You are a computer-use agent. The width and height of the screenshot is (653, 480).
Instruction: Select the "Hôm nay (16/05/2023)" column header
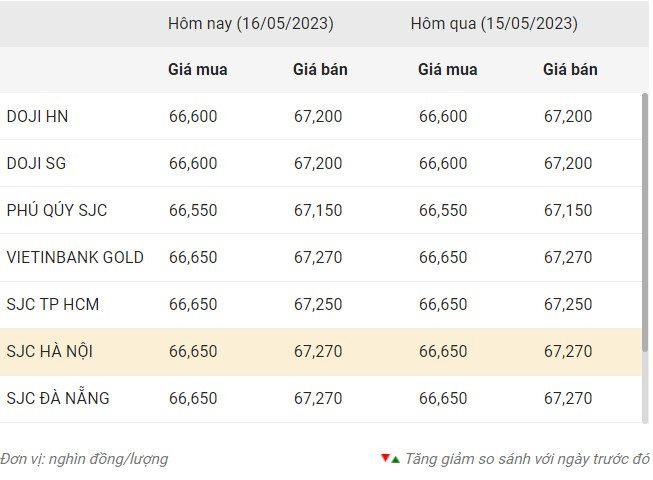(x=251, y=24)
